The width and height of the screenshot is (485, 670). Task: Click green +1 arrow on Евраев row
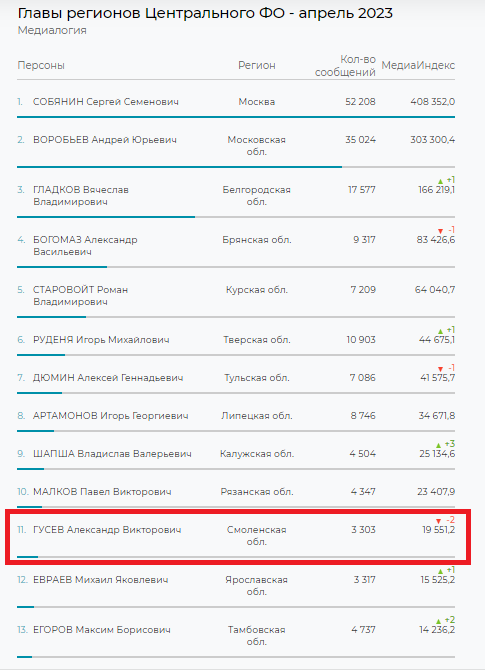pyautogui.click(x=441, y=571)
